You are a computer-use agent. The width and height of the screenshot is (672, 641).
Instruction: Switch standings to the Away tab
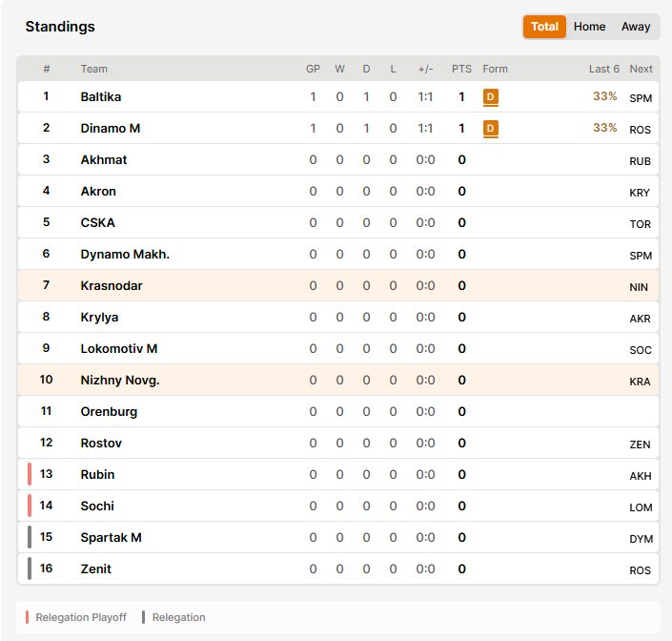coord(636,27)
